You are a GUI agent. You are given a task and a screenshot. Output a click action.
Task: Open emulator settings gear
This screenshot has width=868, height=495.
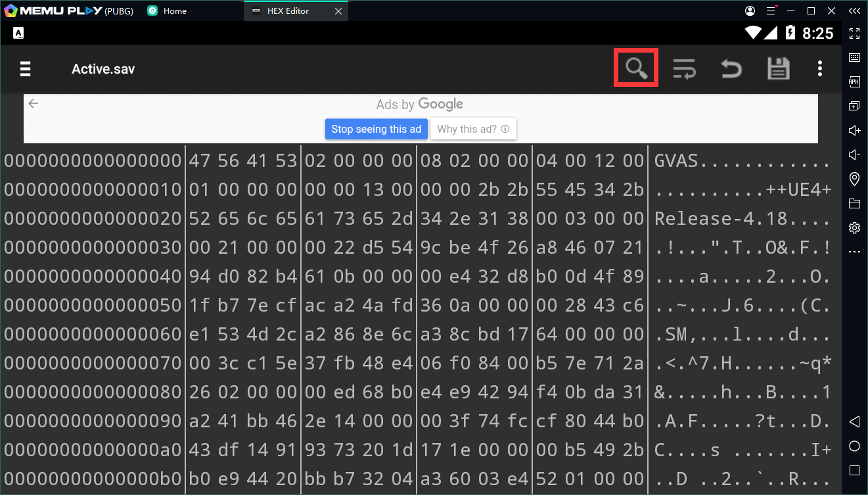(x=854, y=227)
